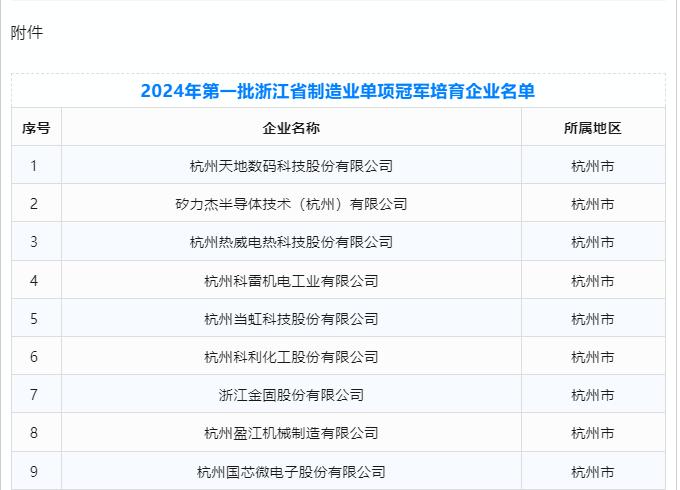Click 杭州市 in the 杭州科雷机电 row
Viewport: 680px width, 490px height.
pos(593,281)
